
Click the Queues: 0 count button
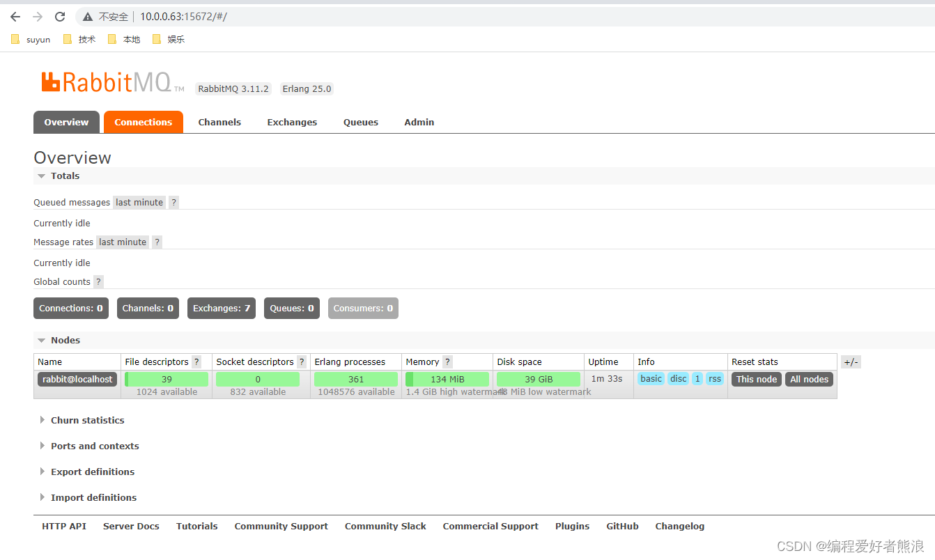pyautogui.click(x=292, y=309)
